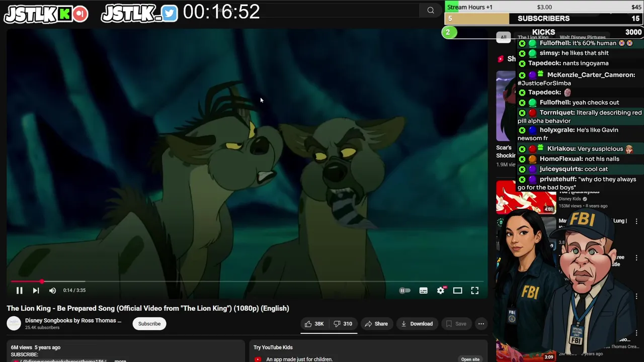Click the video title text
The image size is (644, 362).
pos(148,308)
